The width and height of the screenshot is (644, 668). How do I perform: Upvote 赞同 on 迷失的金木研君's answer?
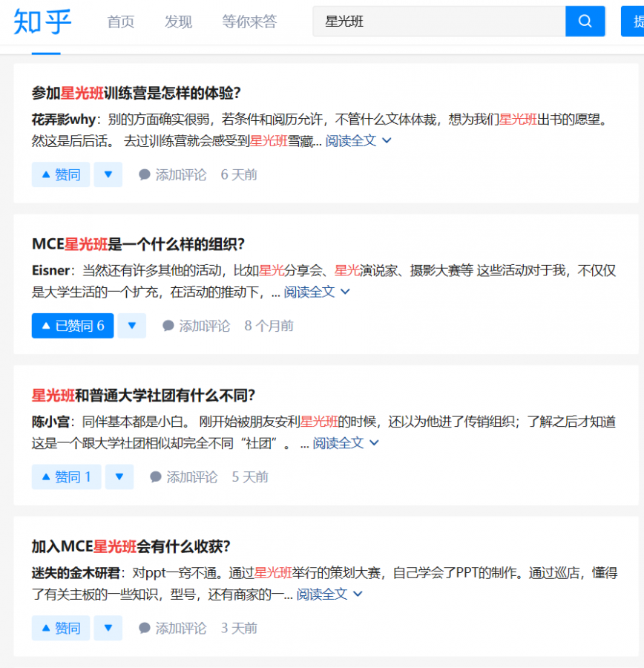click(x=61, y=629)
